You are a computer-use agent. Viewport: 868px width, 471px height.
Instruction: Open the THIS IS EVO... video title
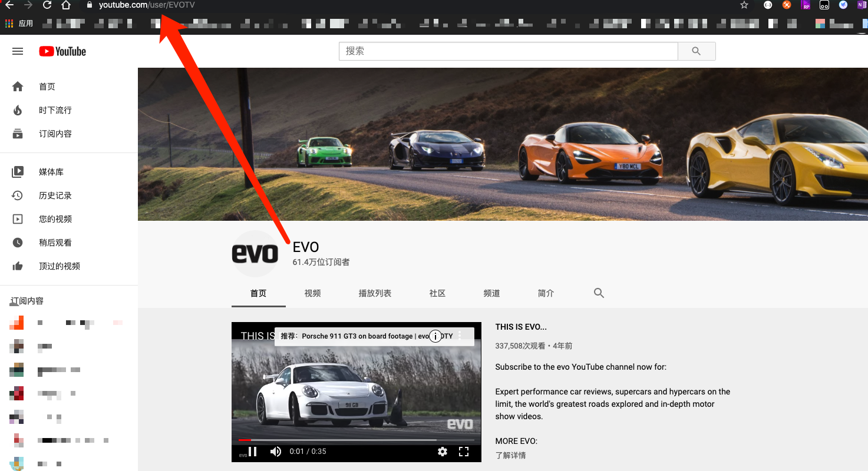point(521,327)
